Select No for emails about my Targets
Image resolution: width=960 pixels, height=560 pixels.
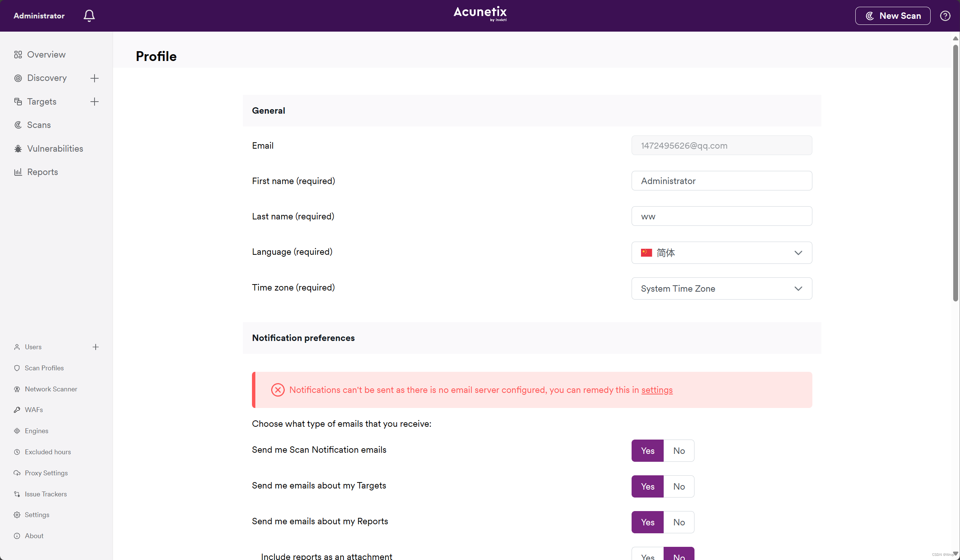click(679, 487)
